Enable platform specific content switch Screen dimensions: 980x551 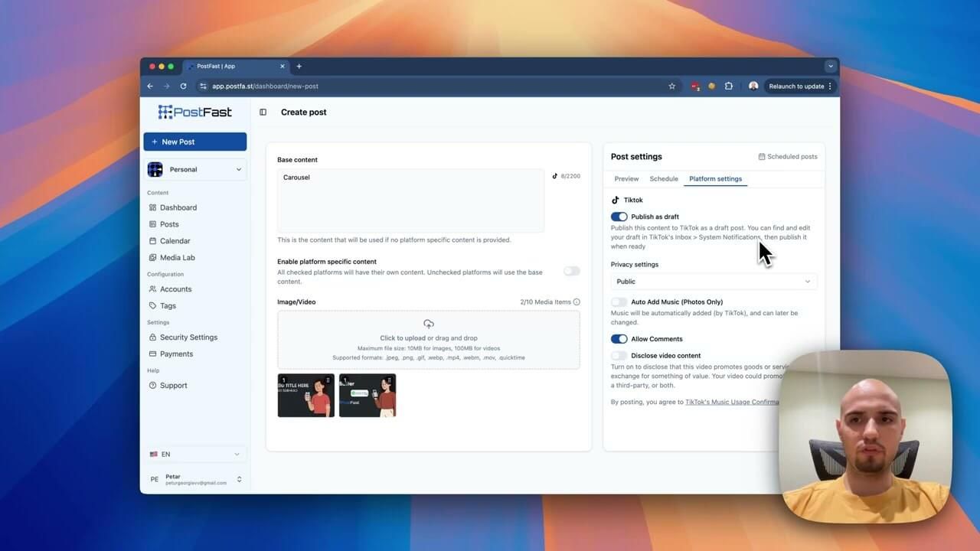click(x=571, y=271)
